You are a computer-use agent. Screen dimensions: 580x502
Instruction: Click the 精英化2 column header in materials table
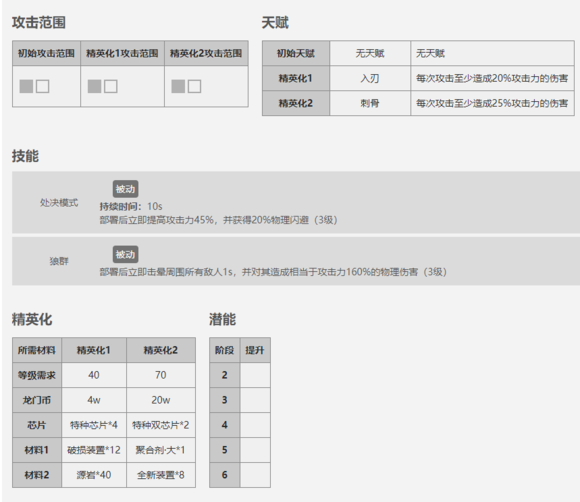161,350
